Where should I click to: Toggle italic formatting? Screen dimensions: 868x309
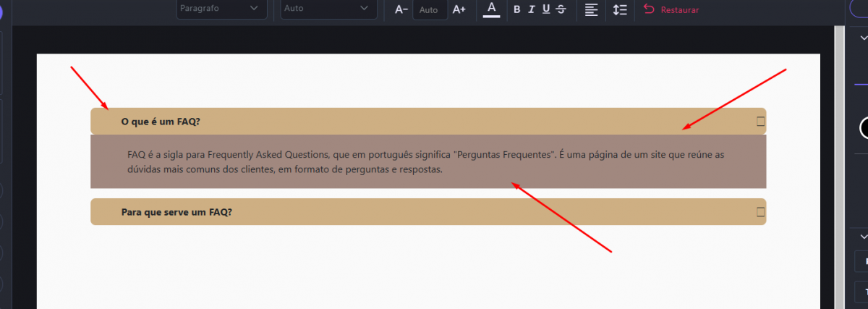531,9
